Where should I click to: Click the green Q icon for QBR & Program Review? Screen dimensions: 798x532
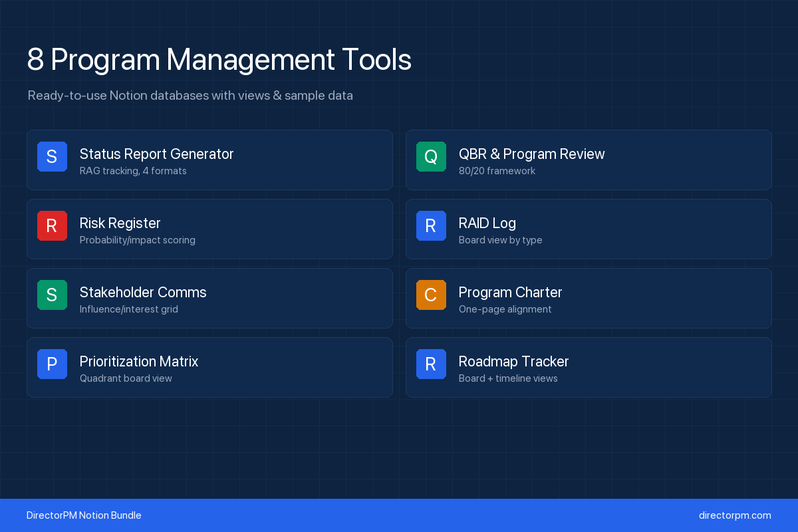[x=431, y=157]
